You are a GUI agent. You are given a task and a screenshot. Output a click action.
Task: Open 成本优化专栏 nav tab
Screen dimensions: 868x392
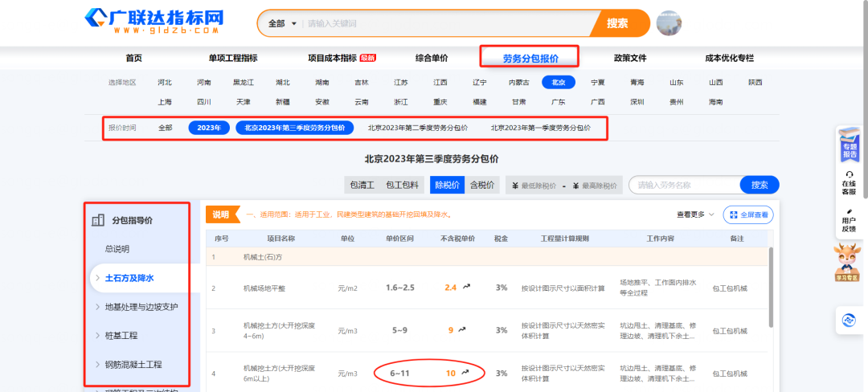[x=729, y=58]
